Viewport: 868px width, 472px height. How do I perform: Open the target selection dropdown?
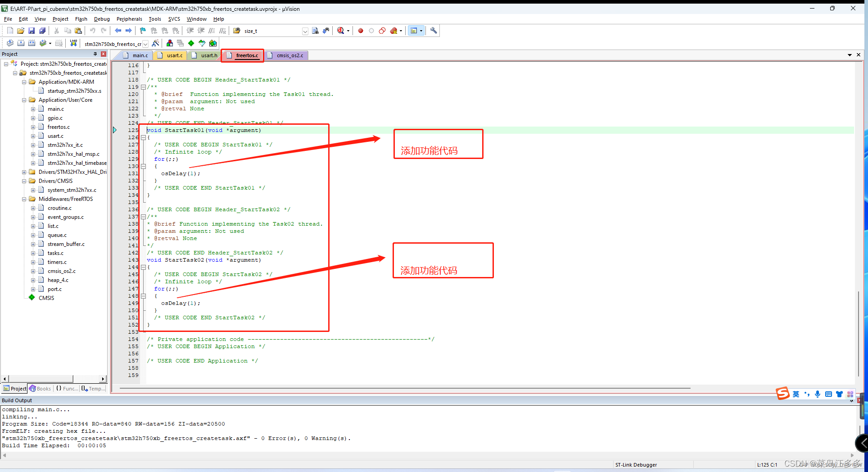[x=145, y=44]
